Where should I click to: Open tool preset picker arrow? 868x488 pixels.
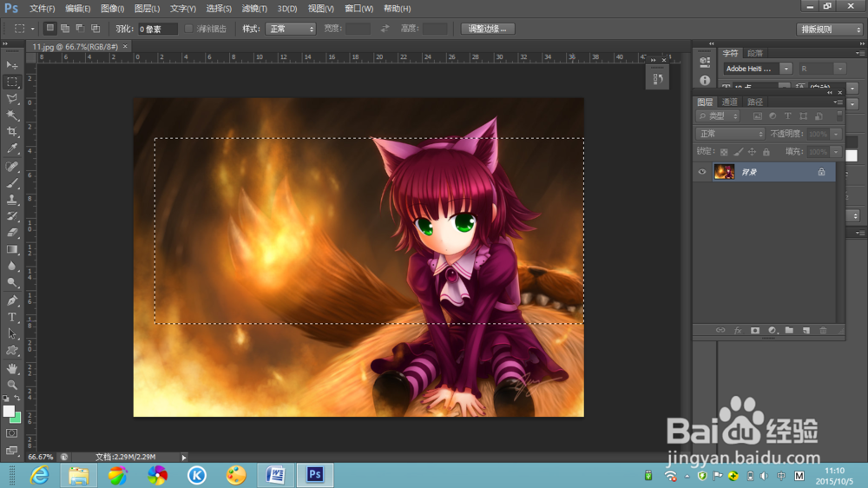pyautogui.click(x=32, y=29)
